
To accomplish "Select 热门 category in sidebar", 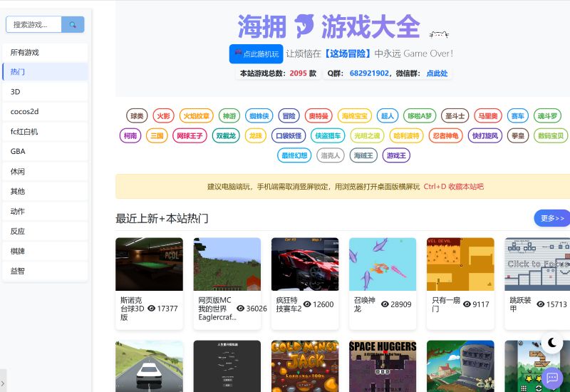I will (45, 72).
